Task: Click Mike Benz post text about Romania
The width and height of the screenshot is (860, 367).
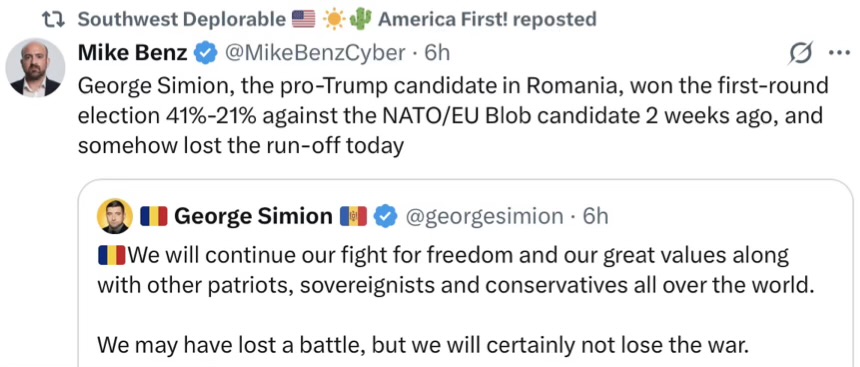Action: point(453,116)
